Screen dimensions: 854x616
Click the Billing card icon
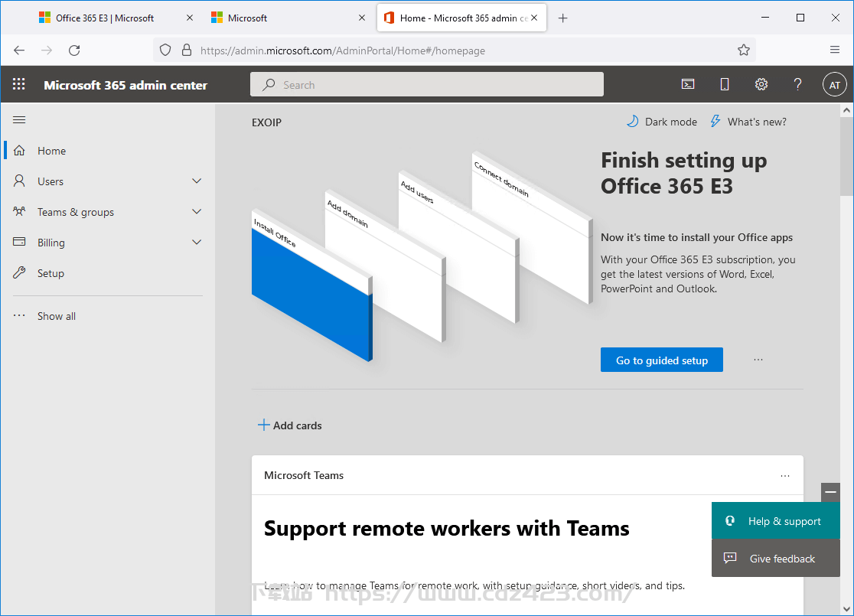click(19, 242)
